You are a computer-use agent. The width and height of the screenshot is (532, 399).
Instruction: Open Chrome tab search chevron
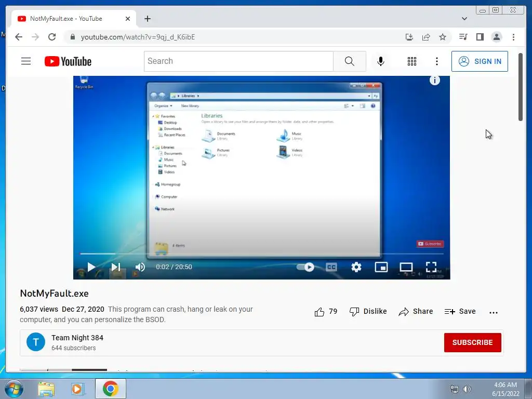[464, 19]
